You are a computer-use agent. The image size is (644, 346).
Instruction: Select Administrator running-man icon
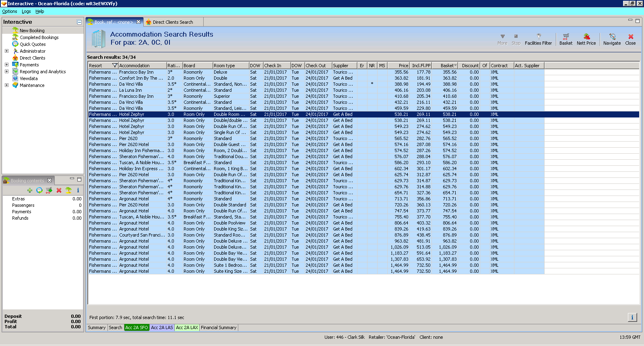[x=15, y=51]
